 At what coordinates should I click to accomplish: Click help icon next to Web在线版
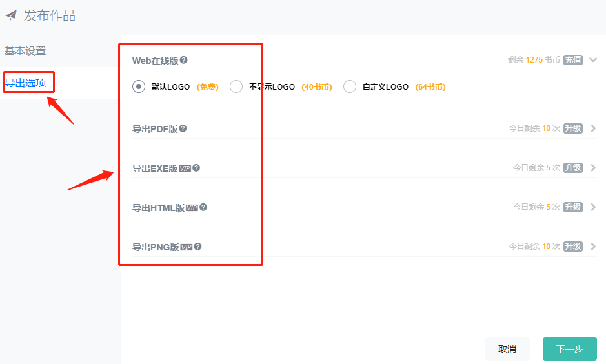click(183, 60)
